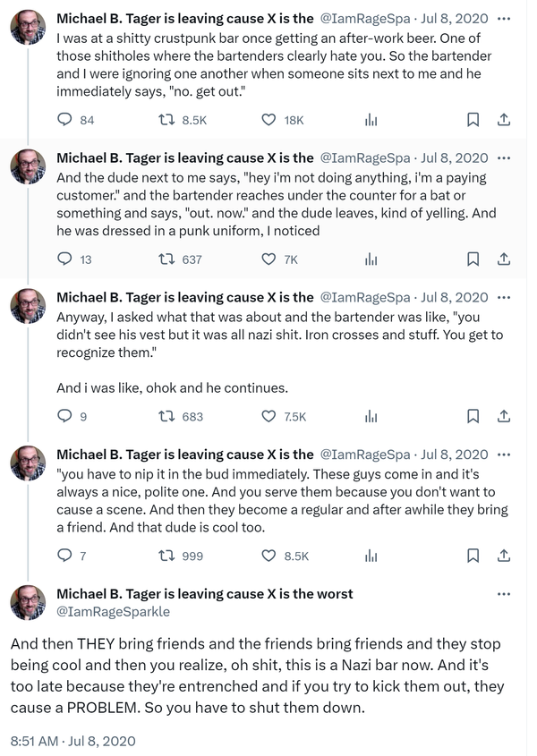Screen dimensions: 537x756
Task: Share the tweet with 7.5K likes
Action: (x=503, y=416)
